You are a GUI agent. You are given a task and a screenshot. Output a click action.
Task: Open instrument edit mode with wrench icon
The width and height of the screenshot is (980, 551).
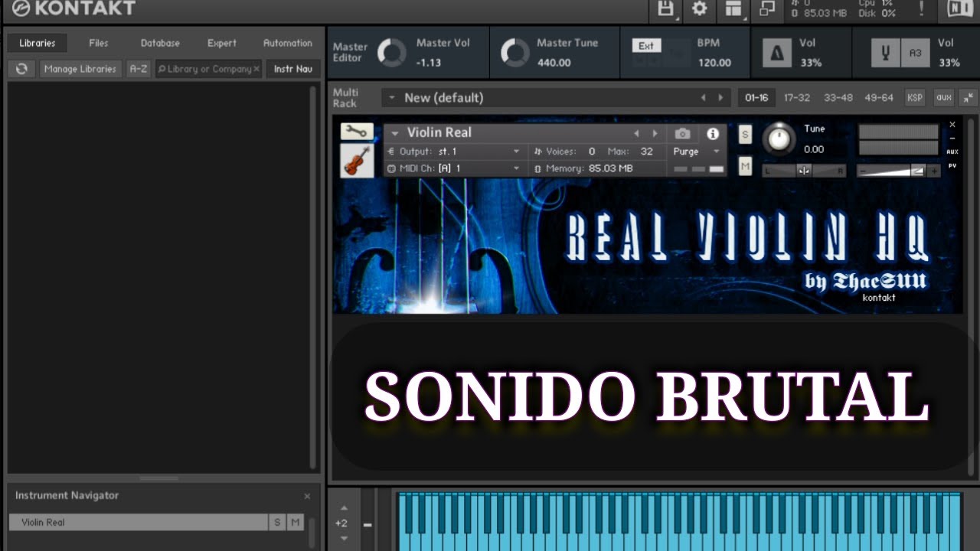click(357, 132)
